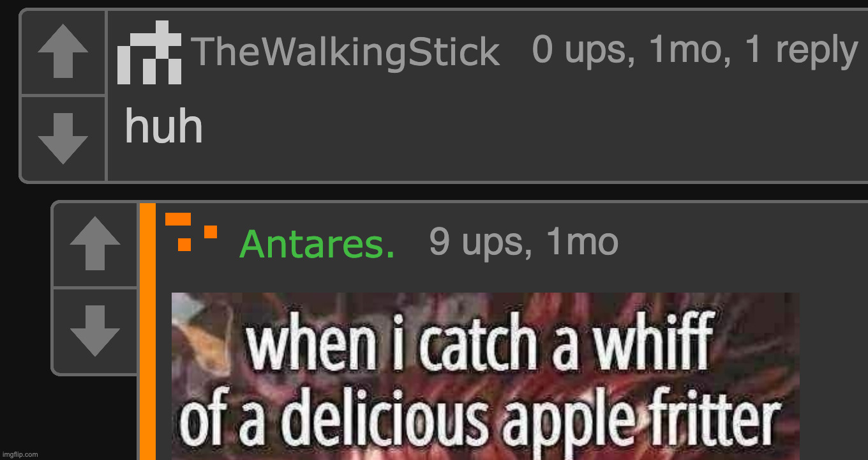This screenshot has height=460, width=868.
Task: Click the "1 reply" text on first comment
Action: [800, 51]
